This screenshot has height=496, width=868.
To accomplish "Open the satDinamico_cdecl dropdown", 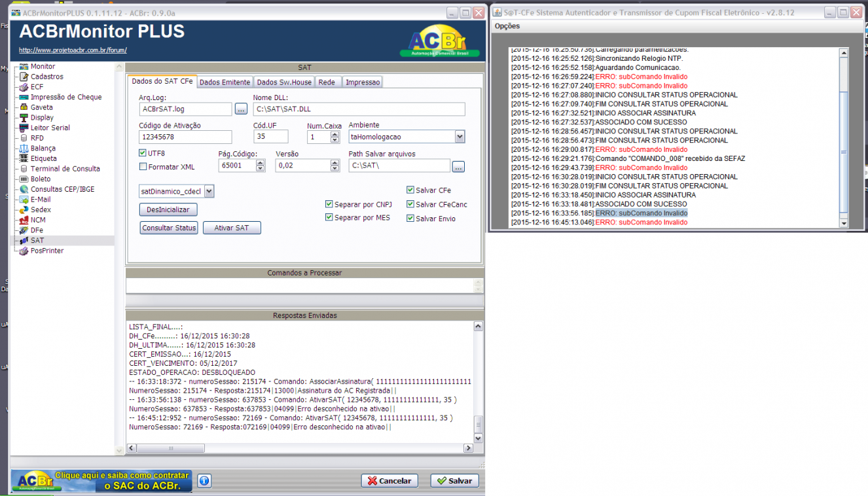I will click(209, 191).
